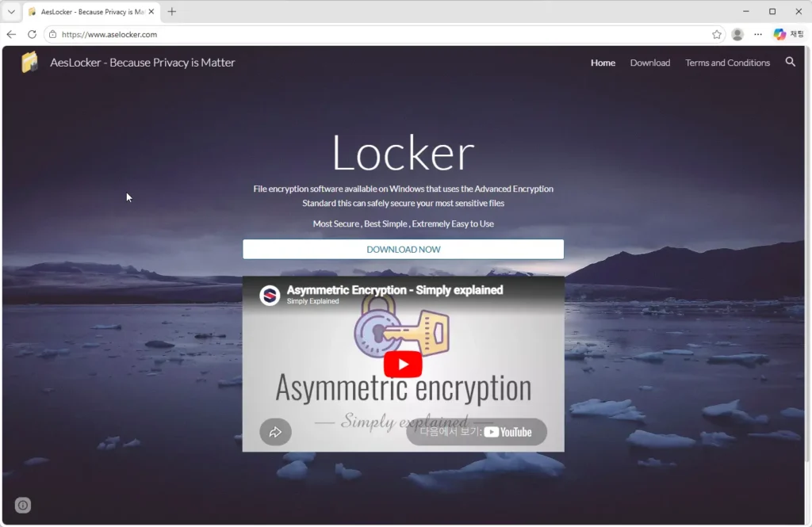Screen dimensions: 812x527
Task: Open video title Asymmetric Encryption link
Action: coord(395,290)
